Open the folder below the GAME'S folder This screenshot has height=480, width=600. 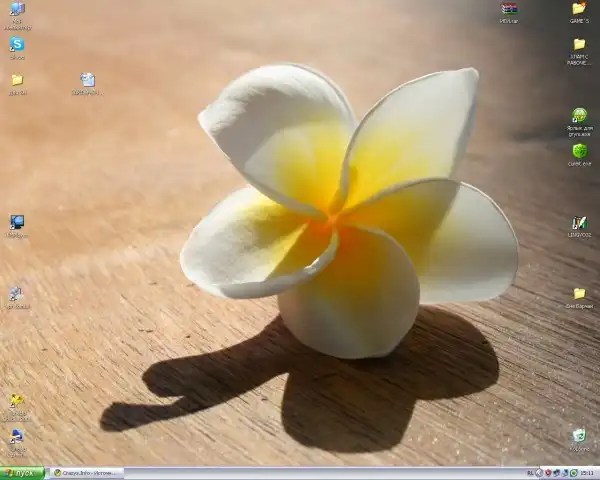click(579, 45)
